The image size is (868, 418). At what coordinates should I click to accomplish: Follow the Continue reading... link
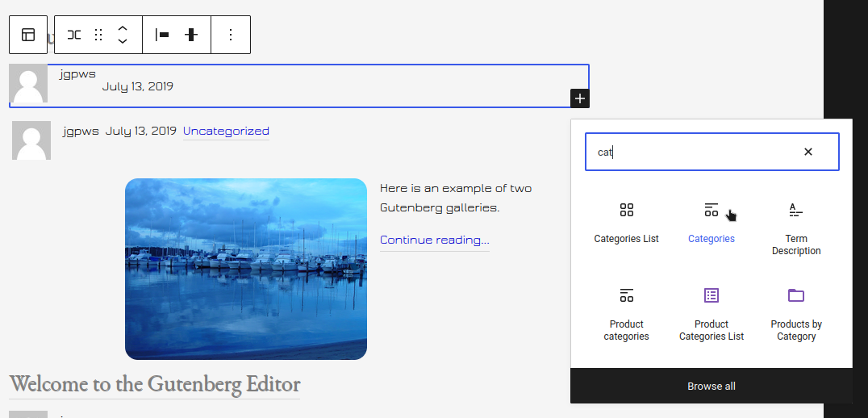point(435,240)
